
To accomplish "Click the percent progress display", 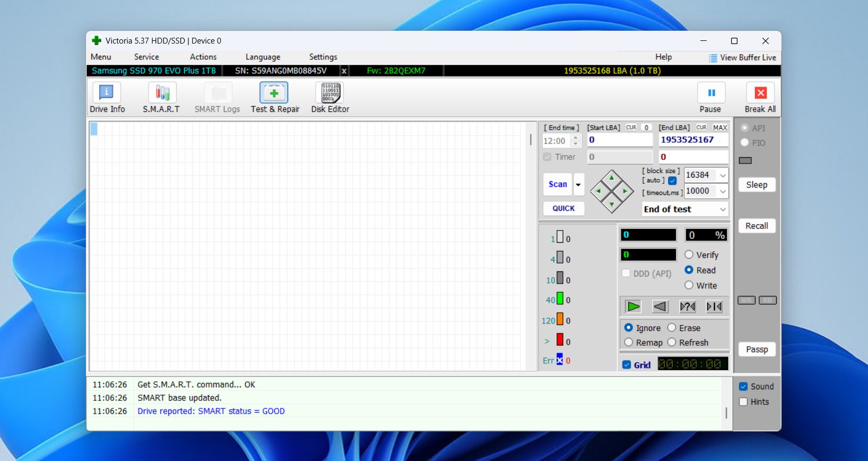I will [x=706, y=235].
